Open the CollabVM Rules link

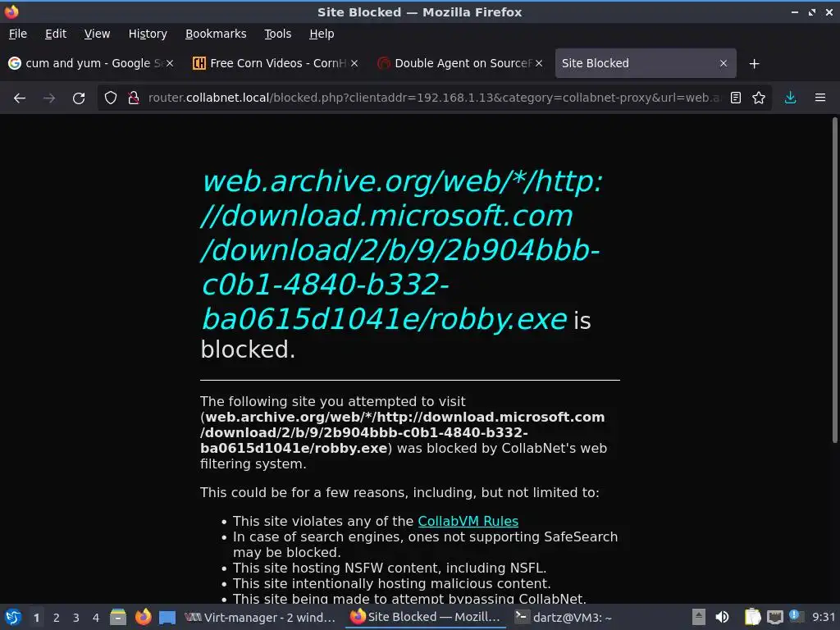pyautogui.click(x=468, y=521)
